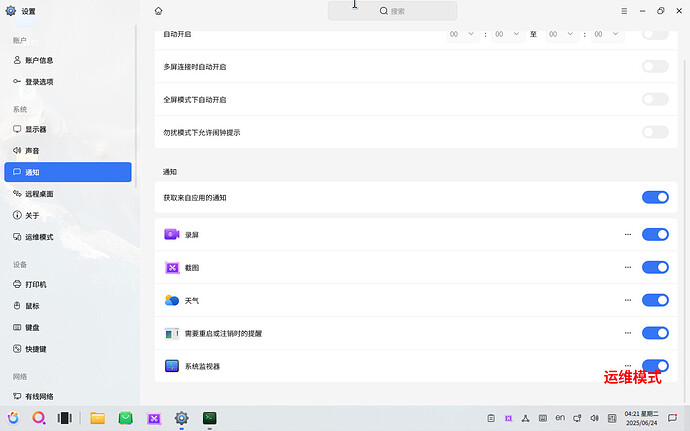The image size is (690, 431).
Task: Open 快捷键 settings in sidebar
Action: (68, 349)
